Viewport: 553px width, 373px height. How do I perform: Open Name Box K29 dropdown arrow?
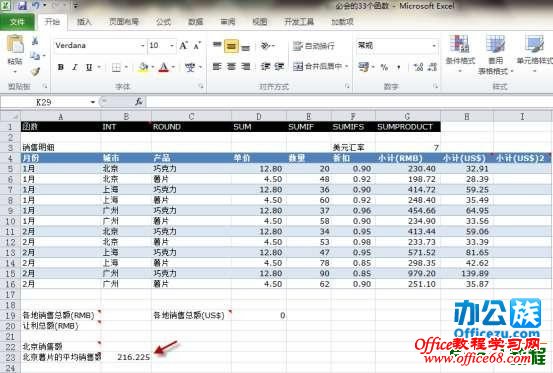pos(92,102)
